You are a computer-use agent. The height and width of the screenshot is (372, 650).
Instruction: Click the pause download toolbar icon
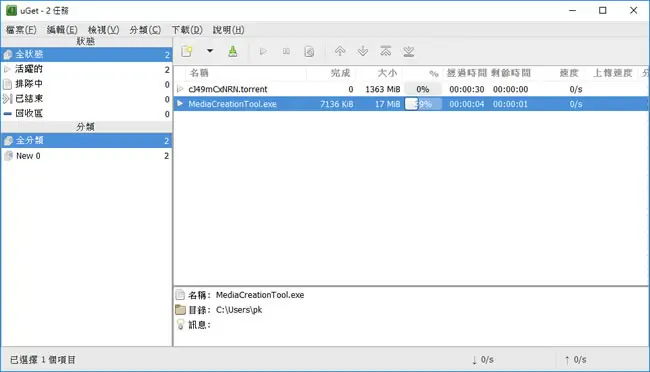click(286, 51)
